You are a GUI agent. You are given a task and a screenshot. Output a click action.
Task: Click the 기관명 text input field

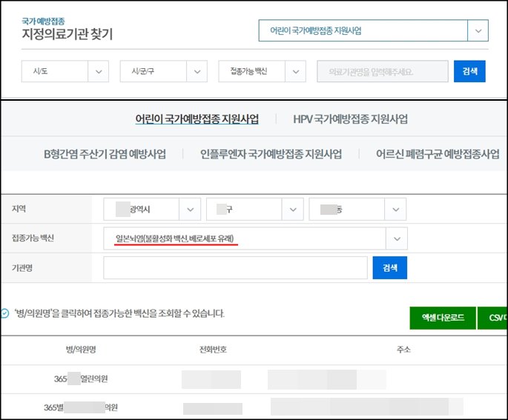[235, 267]
